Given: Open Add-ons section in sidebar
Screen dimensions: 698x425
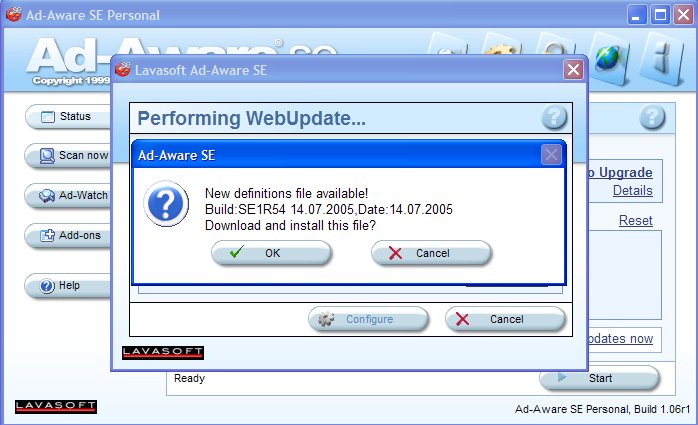Looking at the screenshot, I should tap(68, 235).
